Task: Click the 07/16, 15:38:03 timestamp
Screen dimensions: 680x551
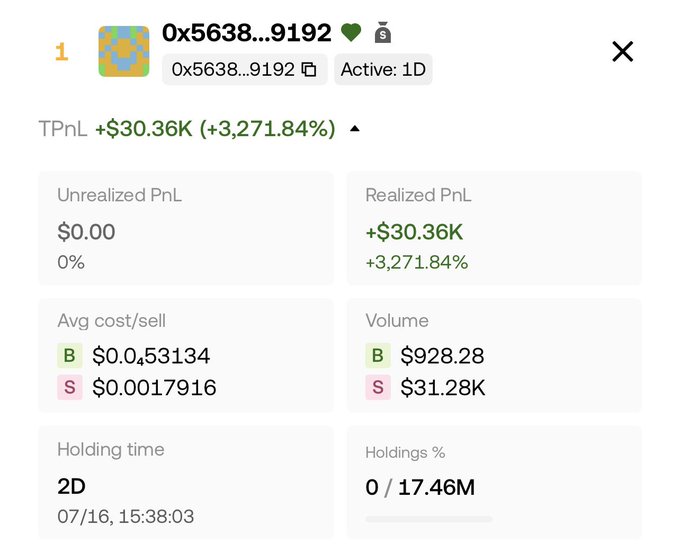Action: (x=126, y=516)
